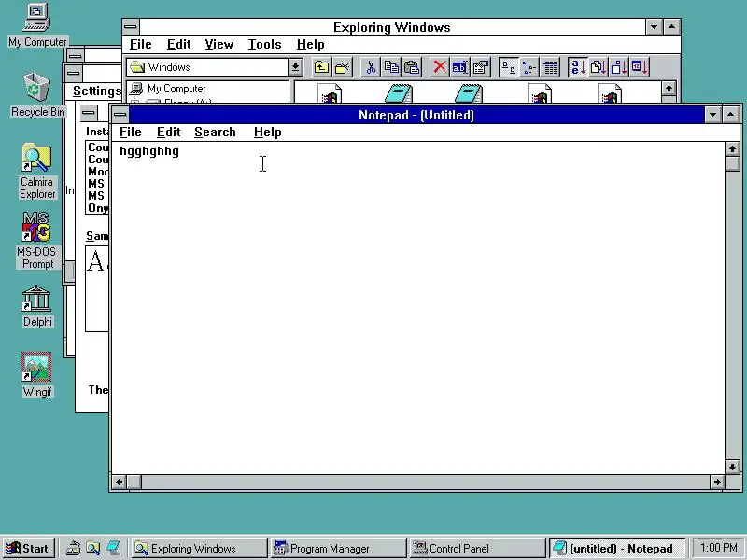The height and width of the screenshot is (560, 747).
Task: Open the Tools menu in Exploring Windows
Action: click(265, 44)
